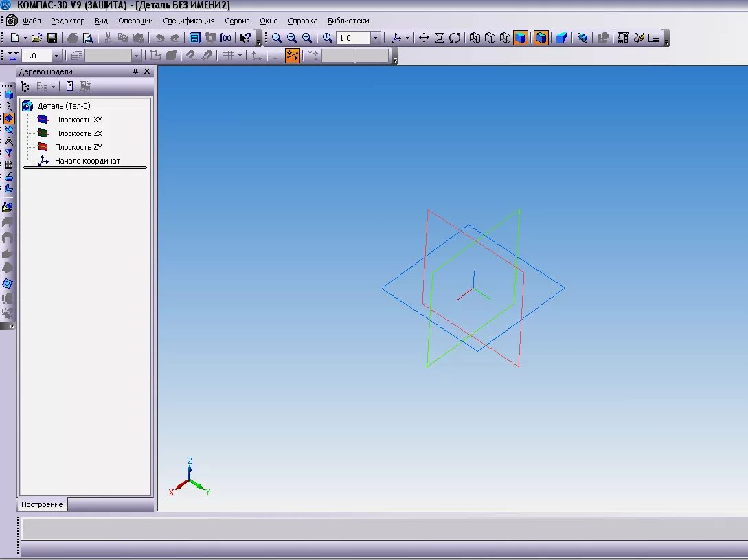Screen dimensions: 748x560
Task: Click the zoom by scale magnifier icon
Action: click(327, 38)
